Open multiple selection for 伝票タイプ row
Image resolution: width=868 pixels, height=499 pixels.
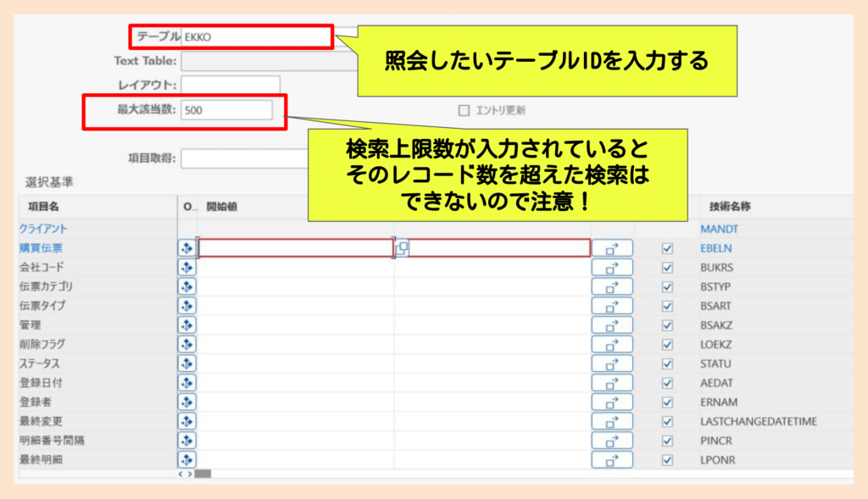[x=186, y=303]
